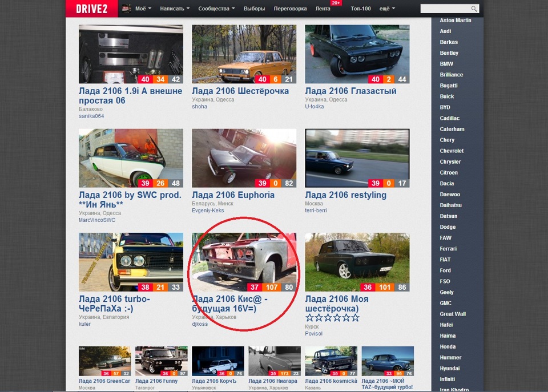
Task: Select Chevrolet in brand sidebar
Action: click(452, 151)
